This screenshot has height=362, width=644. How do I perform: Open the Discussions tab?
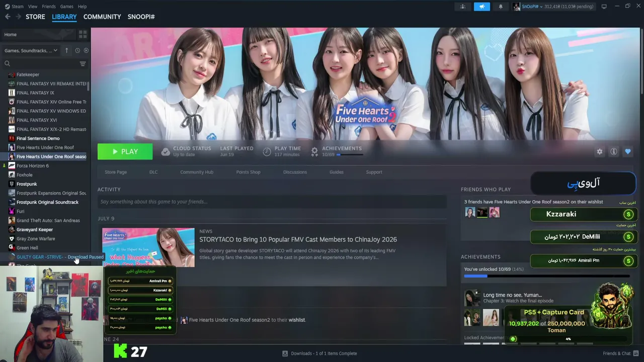295,172
